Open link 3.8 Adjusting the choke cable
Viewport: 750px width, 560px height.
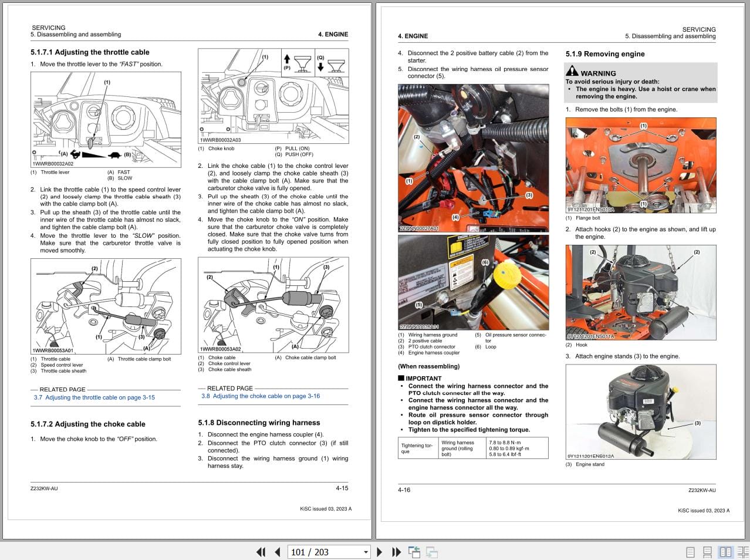261,396
